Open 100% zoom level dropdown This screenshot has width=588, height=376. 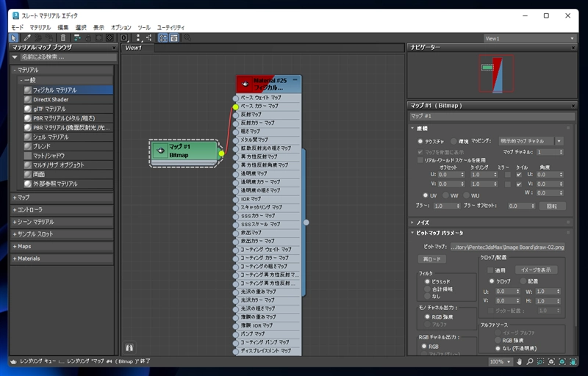coord(501,362)
